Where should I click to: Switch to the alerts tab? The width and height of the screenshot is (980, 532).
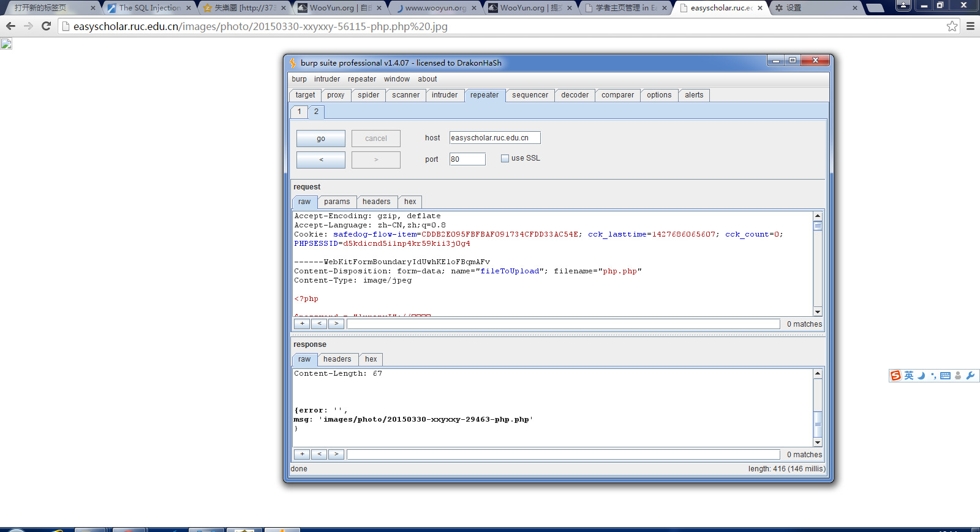pyautogui.click(x=694, y=95)
